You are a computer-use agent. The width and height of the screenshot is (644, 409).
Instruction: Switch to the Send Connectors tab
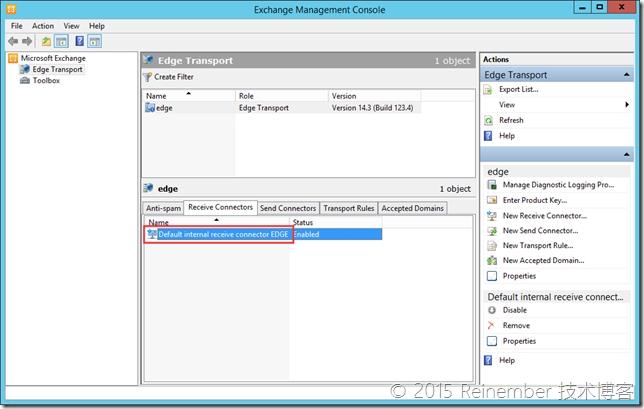[x=288, y=208]
